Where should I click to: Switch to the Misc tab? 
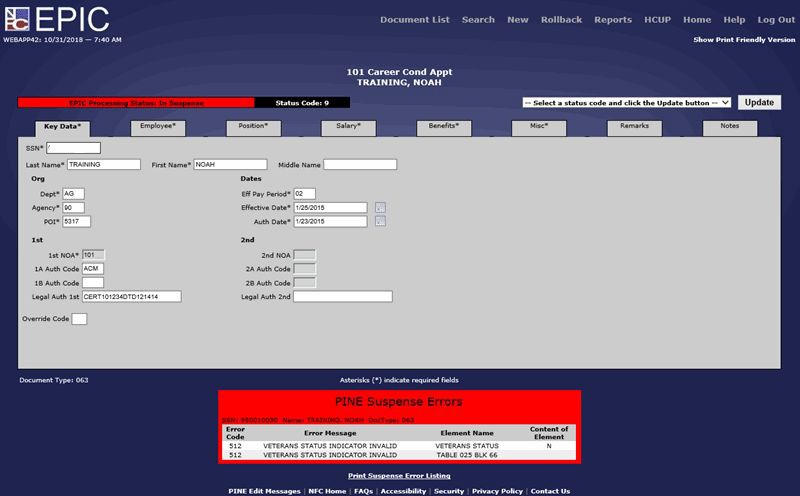click(x=539, y=128)
